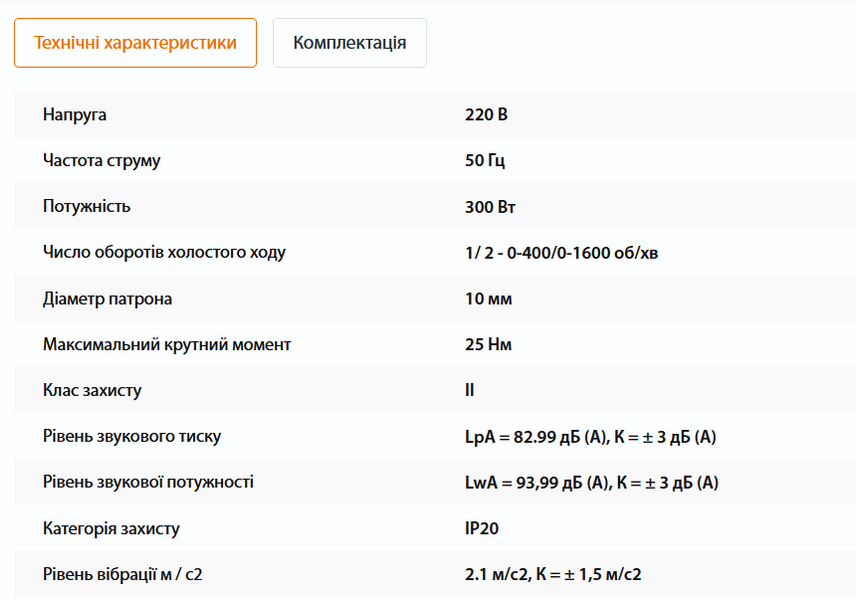This screenshot has width=856, height=600.
Task: Click the 25 Нм torque value
Action: [489, 344]
